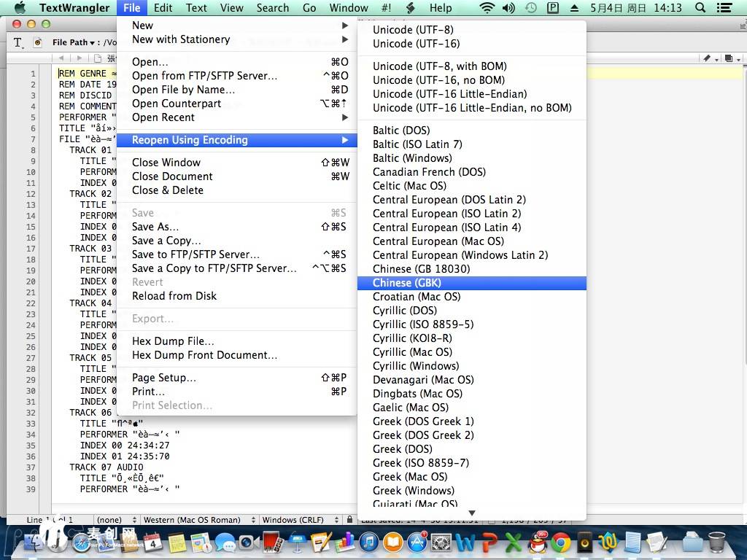This screenshot has width=747, height=560.
Task: Open Google Chrome from the Dock
Action: click(560, 542)
